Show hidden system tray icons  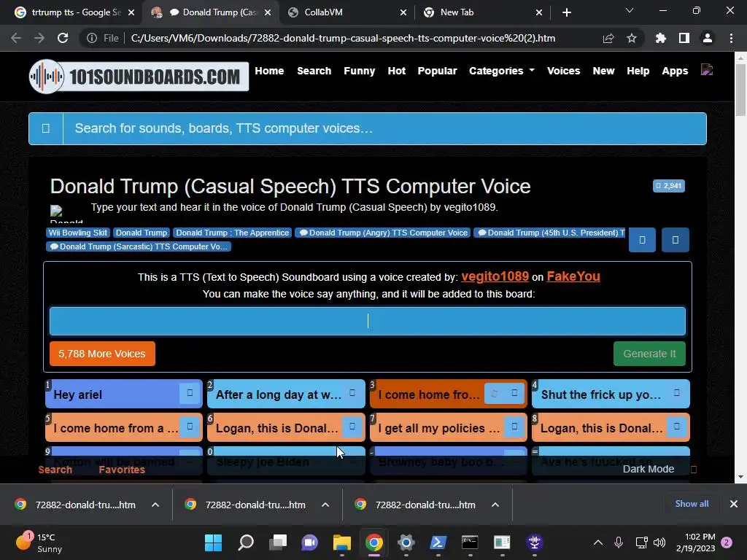pyautogui.click(x=598, y=542)
